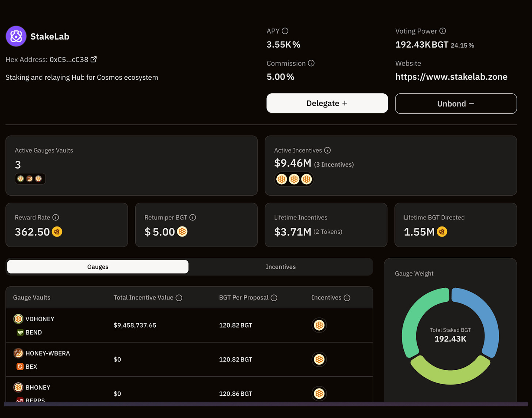Click the BGT token icon beside 362.50
532x418 pixels.
click(x=57, y=231)
